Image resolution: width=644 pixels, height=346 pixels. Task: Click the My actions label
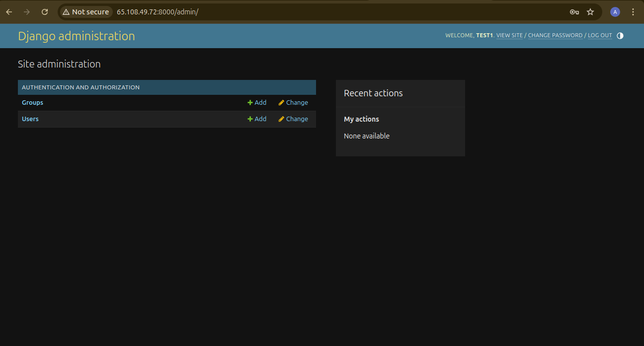click(361, 119)
